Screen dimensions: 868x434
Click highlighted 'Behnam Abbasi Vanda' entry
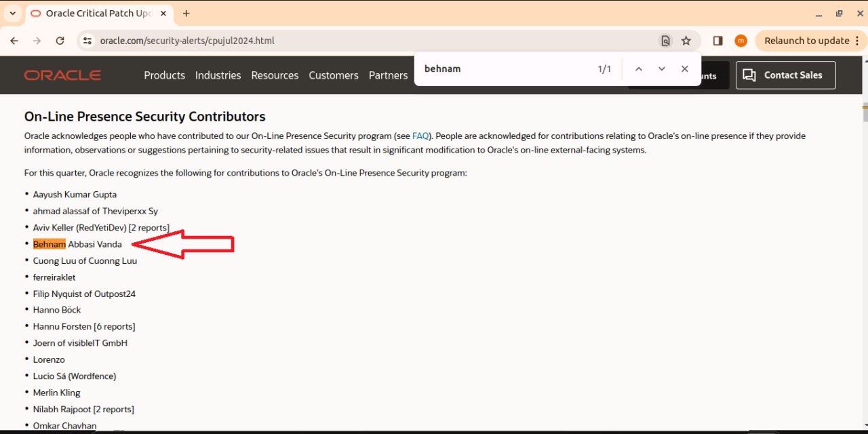click(77, 244)
